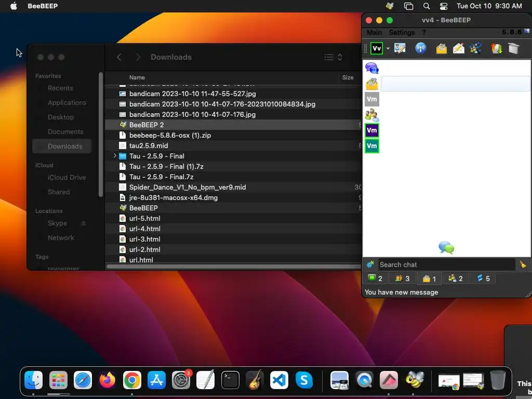Expand the Tau - 2.5.9 - Final folder
Viewport: 532px width, 399px height.
[x=115, y=156]
